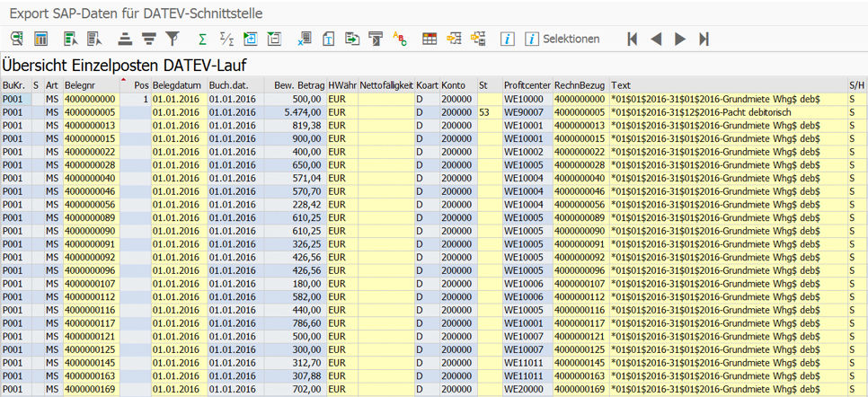Open the filter funnel tool
Screen dimensions: 868x397
(x=173, y=39)
